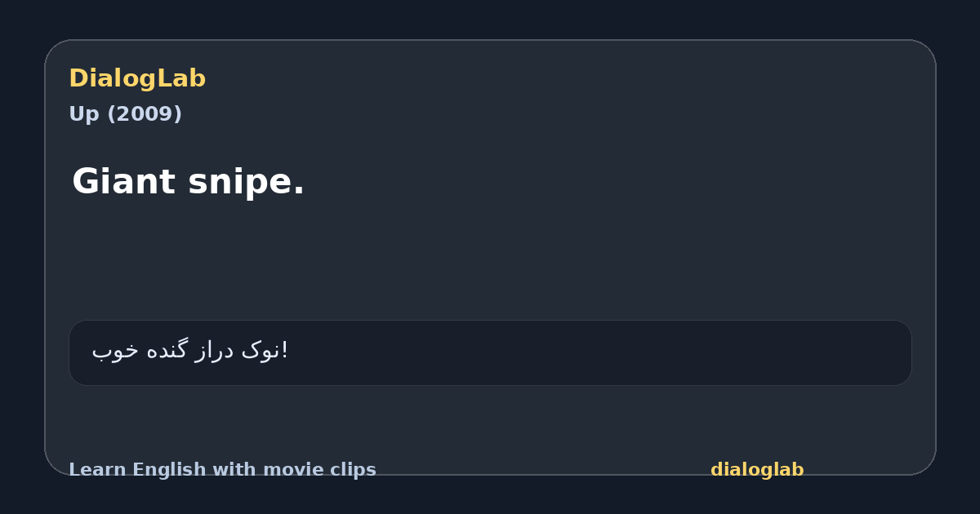Click "Learn English with movie clips" tagline

pyautogui.click(x=222, y=470)
